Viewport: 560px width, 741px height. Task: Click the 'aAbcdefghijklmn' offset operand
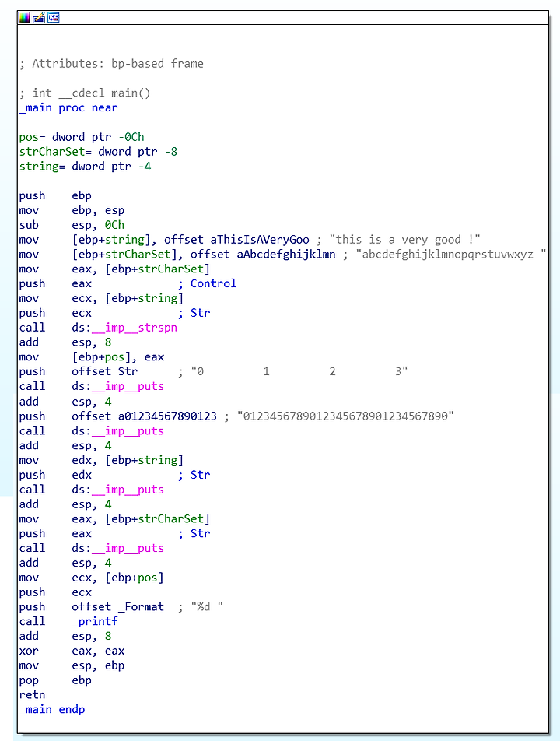click(x=286, y=255)
